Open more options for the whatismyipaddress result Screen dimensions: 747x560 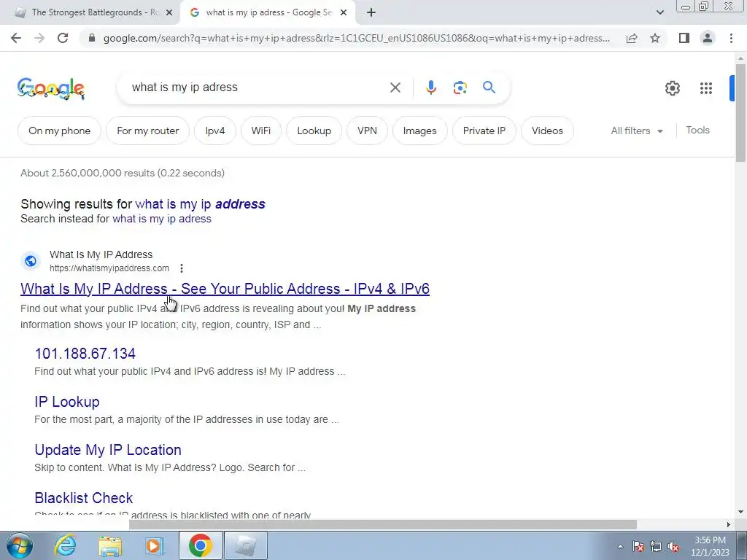click(x=182, y=268)
